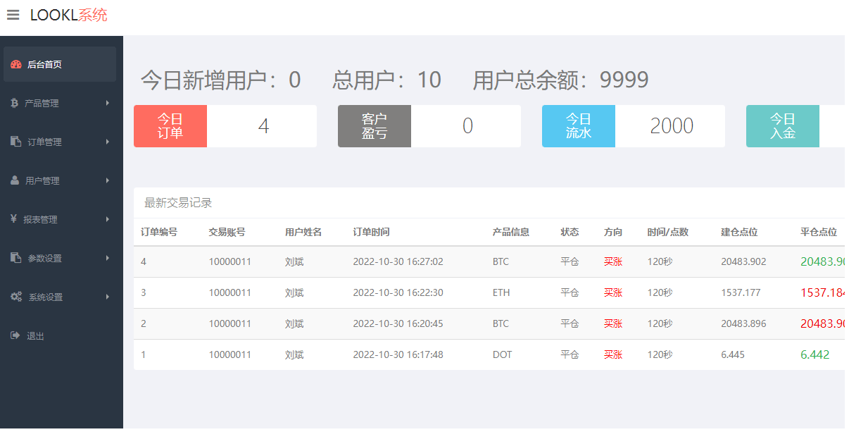
Task: Expand the 产品管理 submenu arrow
Action: (x=108, y=103)
